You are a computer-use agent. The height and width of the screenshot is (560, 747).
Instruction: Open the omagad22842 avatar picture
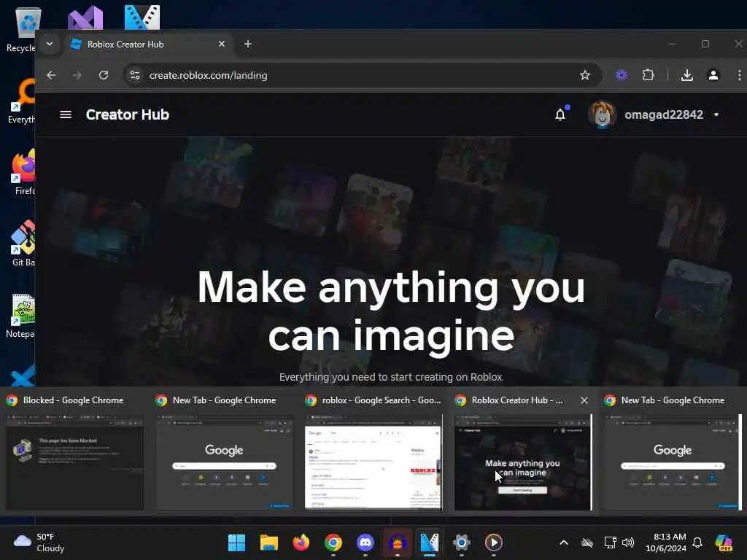[602, 114]
